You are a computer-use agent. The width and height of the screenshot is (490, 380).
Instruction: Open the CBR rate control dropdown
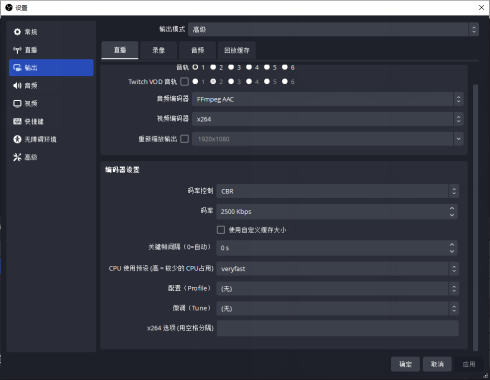click(x=338, y=191)
